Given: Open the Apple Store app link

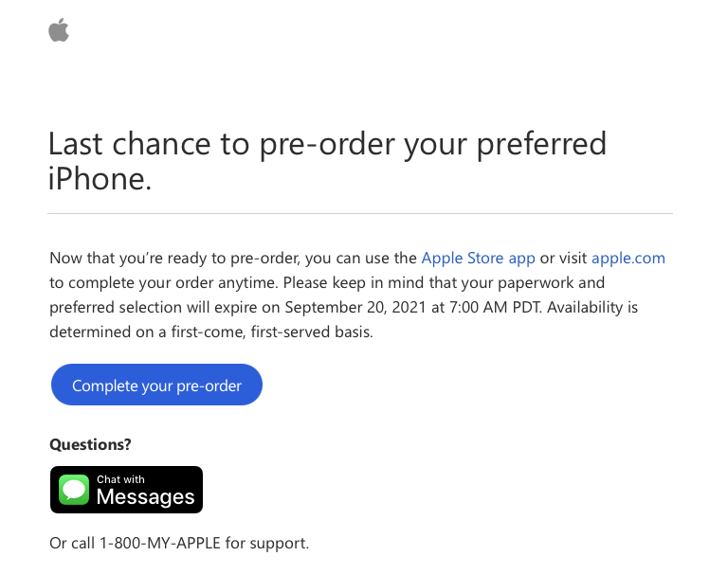Looking at the screenshot, I should 478,258.
